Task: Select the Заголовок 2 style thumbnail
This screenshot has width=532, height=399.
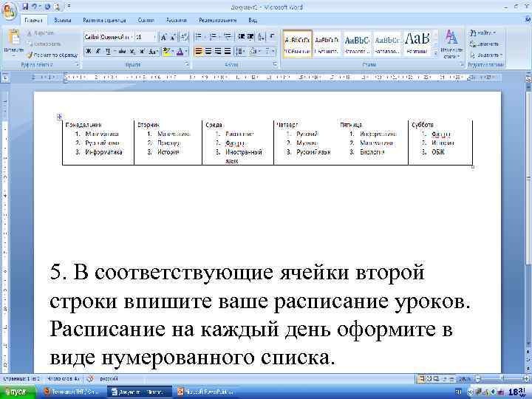Action: pyautogui.click(x=387, y=44)
